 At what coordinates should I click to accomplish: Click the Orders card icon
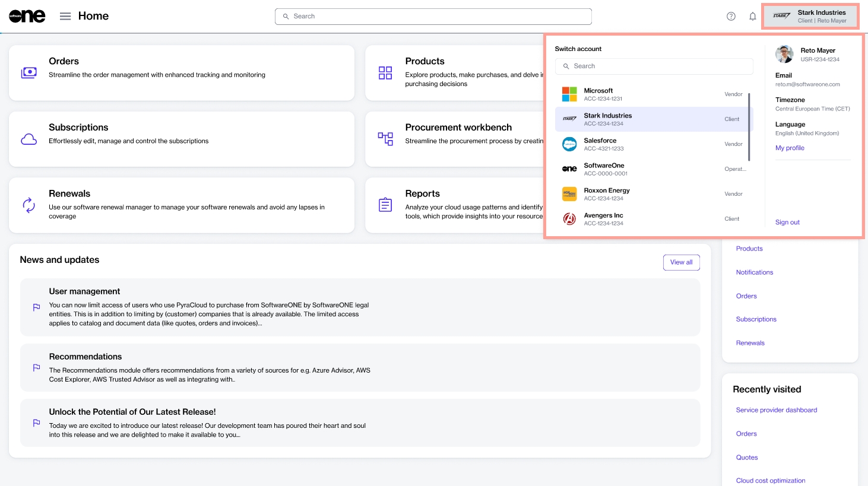pyautogui.click(x=29, y=72)
